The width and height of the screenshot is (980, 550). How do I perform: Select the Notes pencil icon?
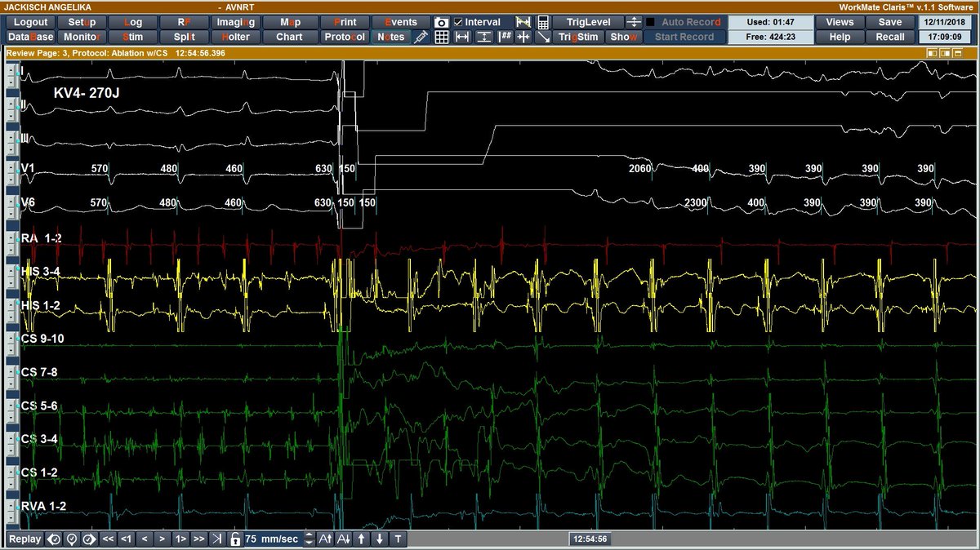[419, 37]
